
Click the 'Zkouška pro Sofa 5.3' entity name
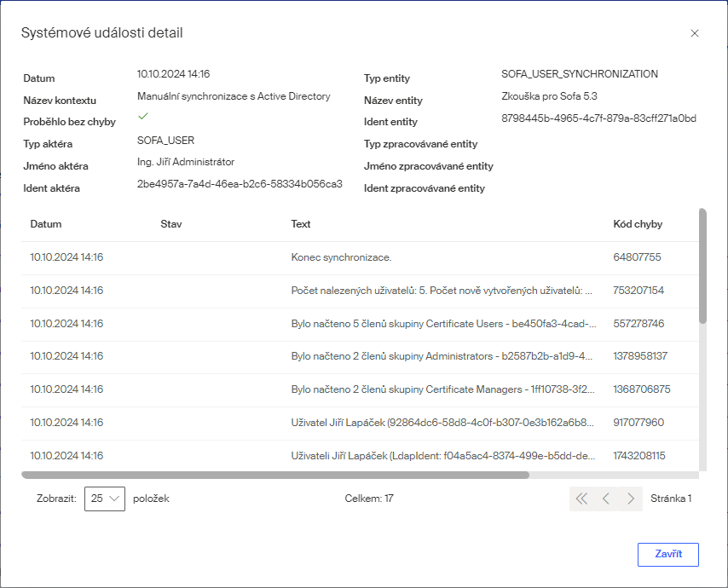tap(549, 96)
